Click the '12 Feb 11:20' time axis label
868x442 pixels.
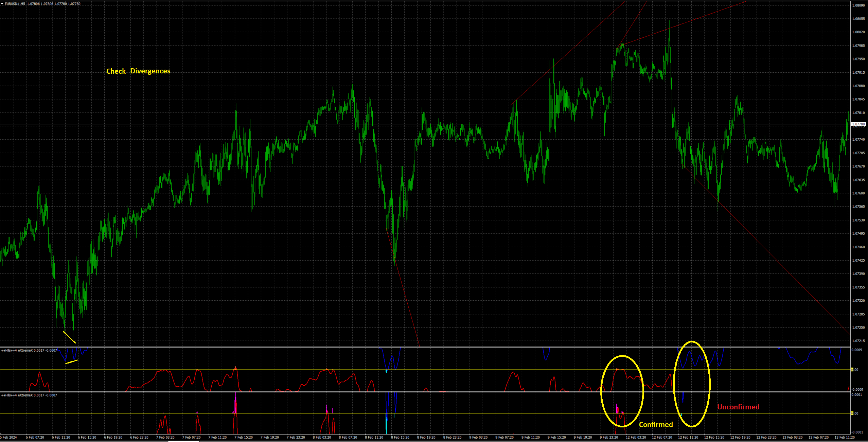(x=688, y=437)
